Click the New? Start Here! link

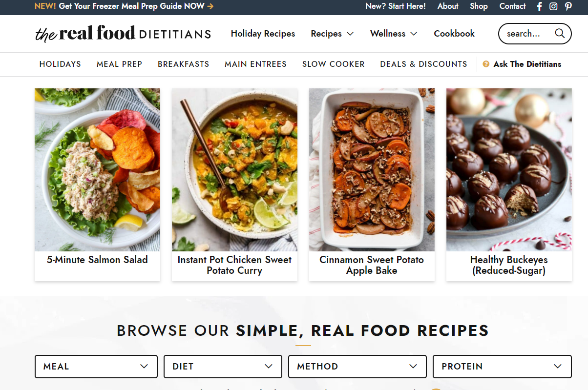pos(396,6)
